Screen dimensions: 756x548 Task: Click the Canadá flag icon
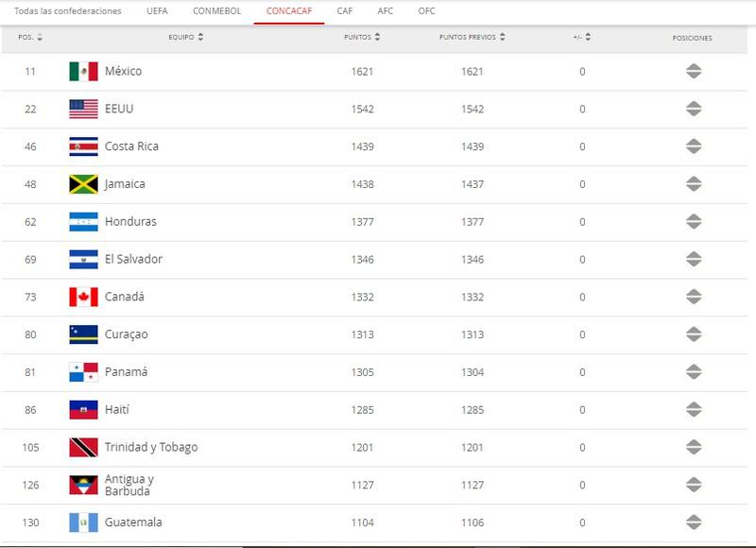[83, 297]
